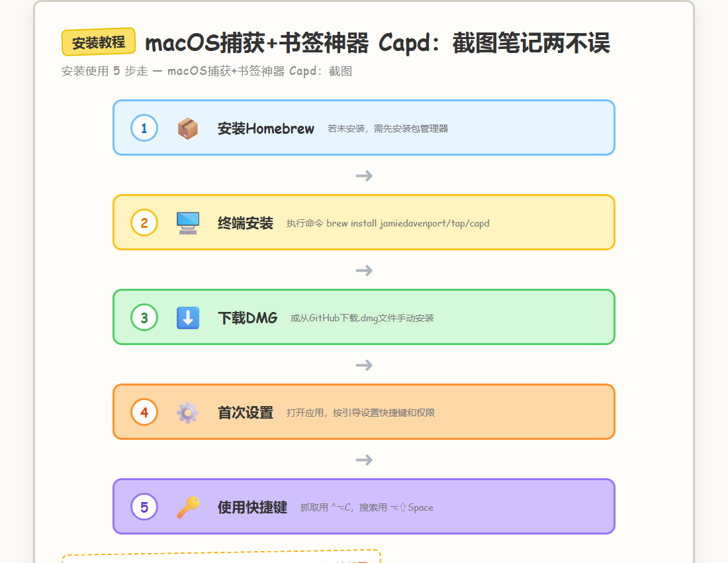Click the step number 4 circle

(x=144, y=412)
